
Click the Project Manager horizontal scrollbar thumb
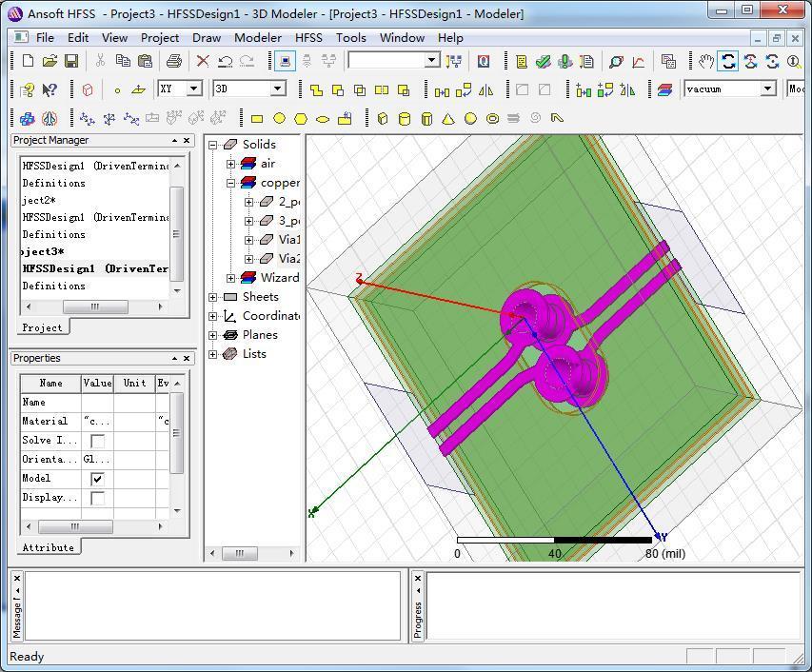95,307
